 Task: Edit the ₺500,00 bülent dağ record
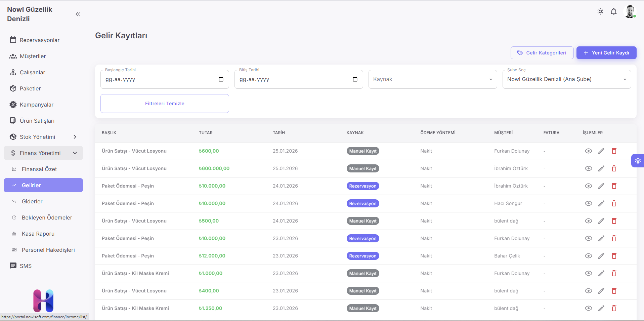pos(601,221)
